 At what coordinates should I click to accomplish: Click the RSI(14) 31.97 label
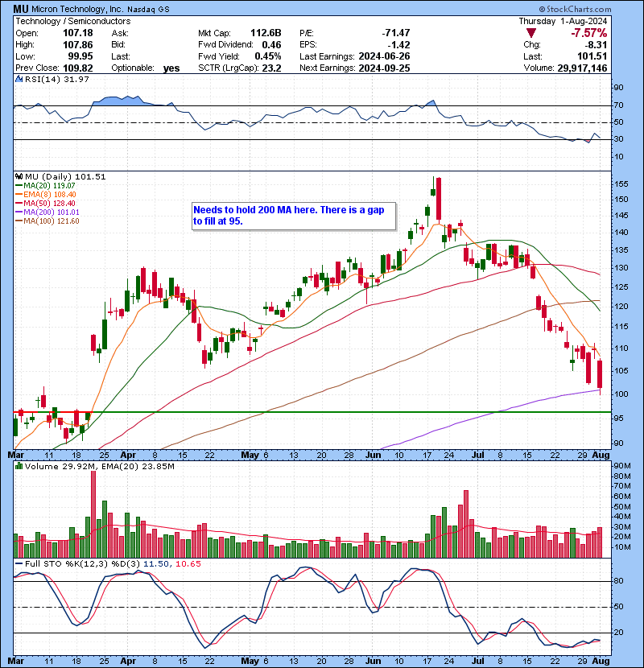(56, 79)
